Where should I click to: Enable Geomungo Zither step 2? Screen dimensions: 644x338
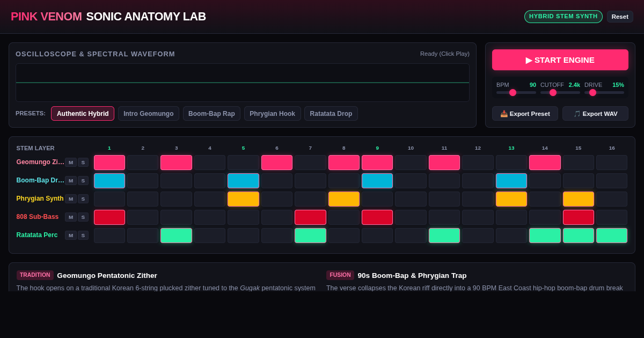tap(143, 163)
